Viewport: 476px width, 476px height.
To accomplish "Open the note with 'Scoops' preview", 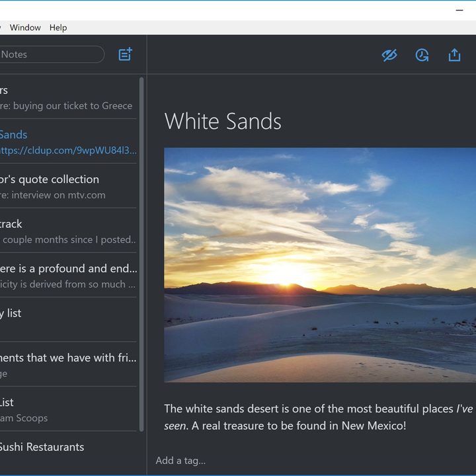I will coord(68,409).
